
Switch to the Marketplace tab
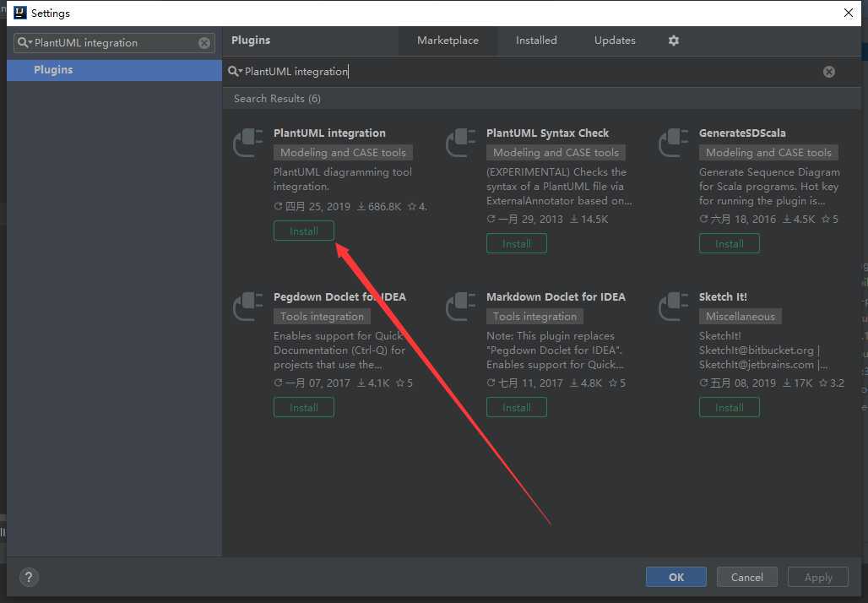pyautogui.click(x=448, y=41)
